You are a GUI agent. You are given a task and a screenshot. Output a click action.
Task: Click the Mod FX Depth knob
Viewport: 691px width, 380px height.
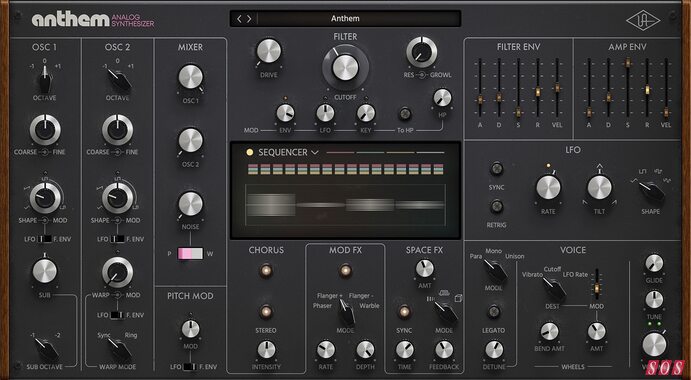point(365,350)
